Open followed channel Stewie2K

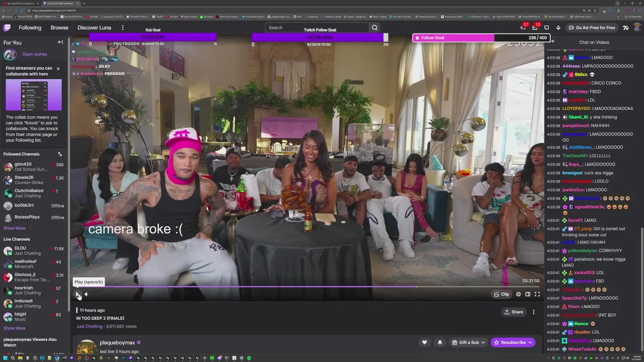34,180
